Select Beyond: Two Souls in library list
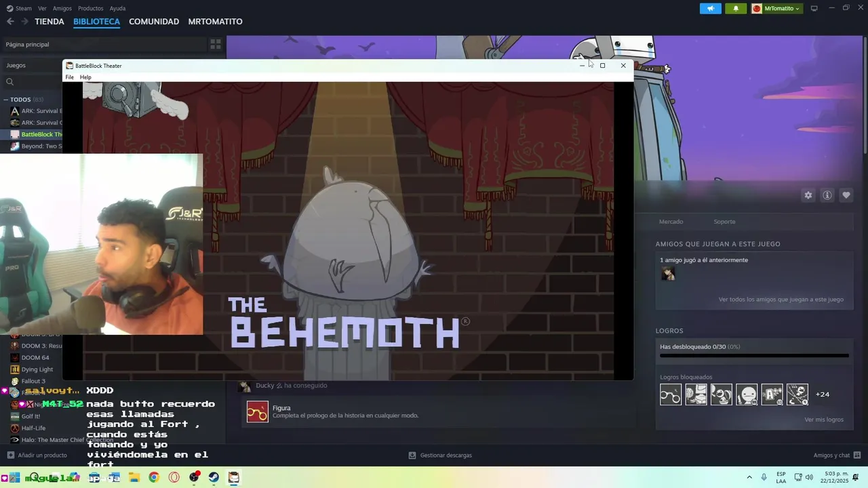This screenshot has height=488, width=868. click(37, 146)
